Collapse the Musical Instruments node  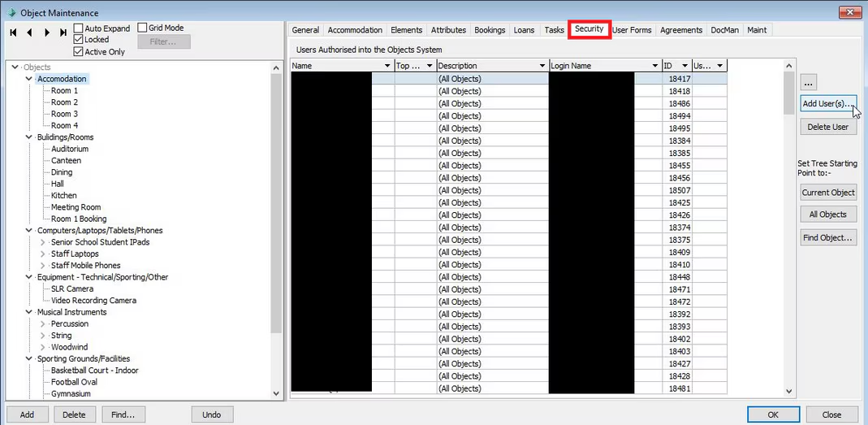tap(28, 312)
